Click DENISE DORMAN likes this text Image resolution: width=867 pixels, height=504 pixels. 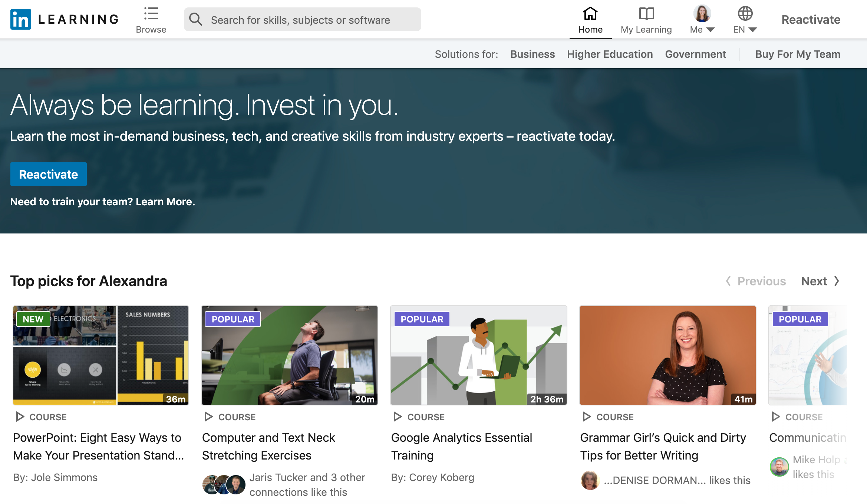tap(677, 480)
